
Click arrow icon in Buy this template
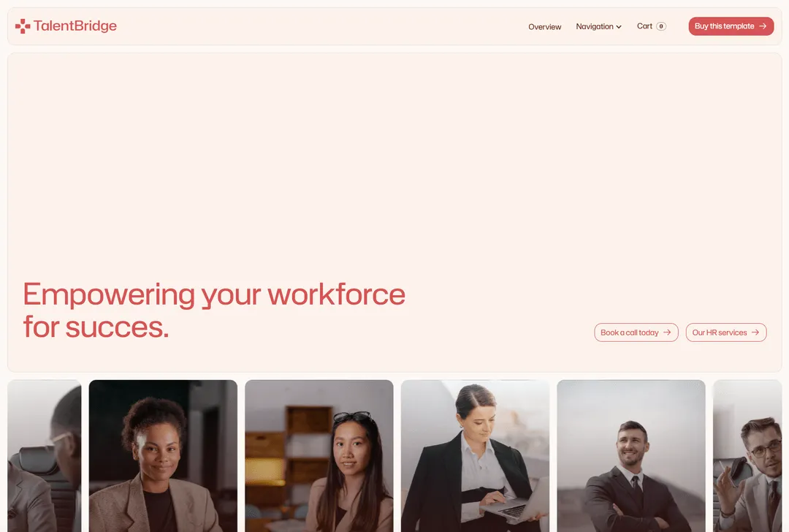pos(763,26)
